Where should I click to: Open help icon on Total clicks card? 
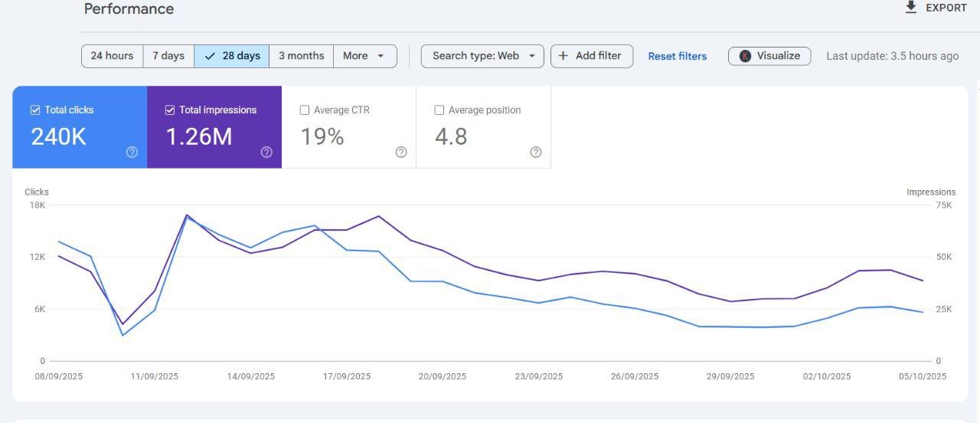pos(132,152)
